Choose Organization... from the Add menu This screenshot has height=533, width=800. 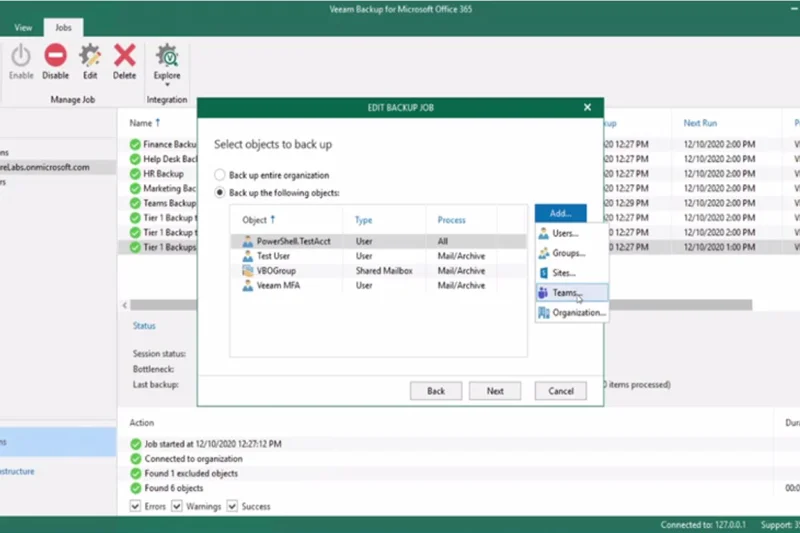(x=571, y=313)
